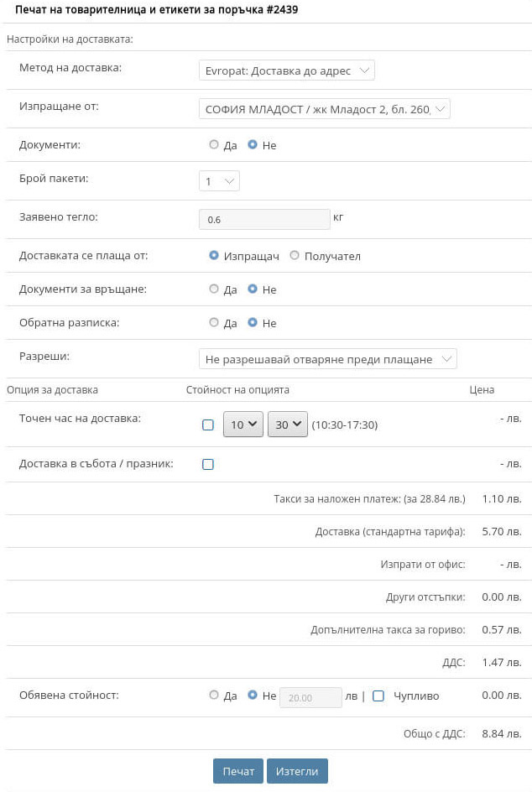Select 'Да' for Обратна разписка
Viewport: 532px width, 792px height.
[x=214, y=323]
